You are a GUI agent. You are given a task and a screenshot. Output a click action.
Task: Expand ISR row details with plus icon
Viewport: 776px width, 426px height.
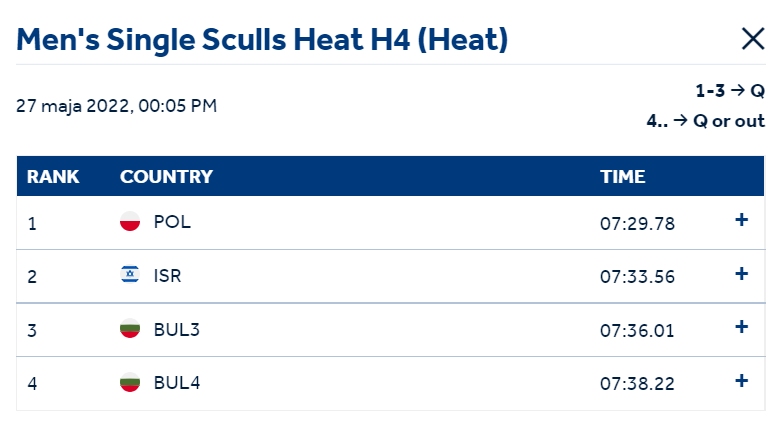(x=741, y=274)
